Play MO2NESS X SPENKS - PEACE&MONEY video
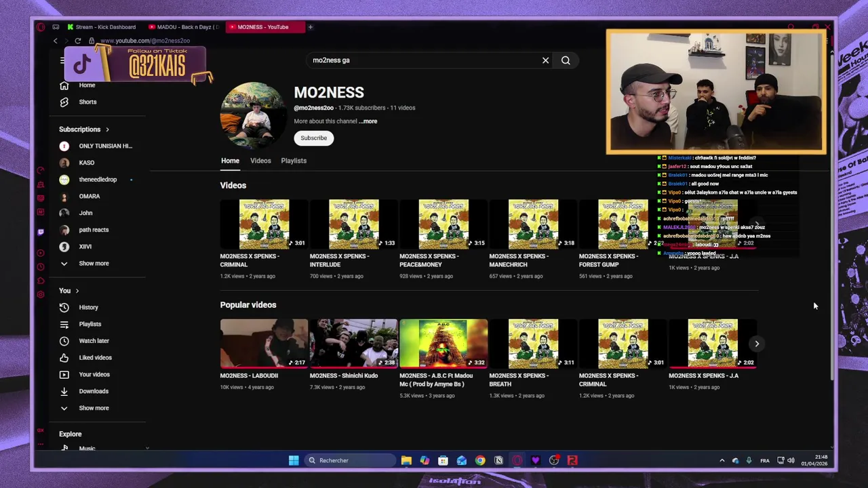This screenshot has width=868, height=488. click(x=443, y=224)
